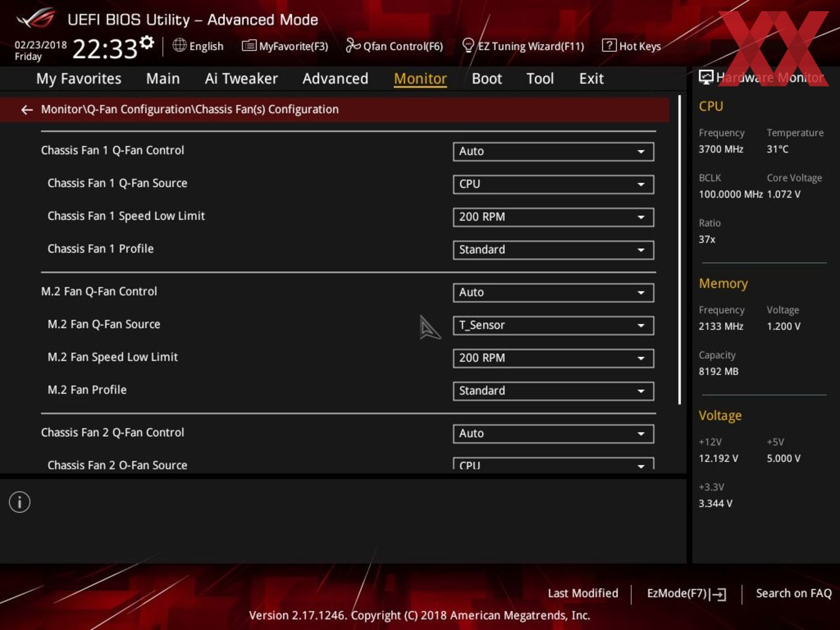Click the Hardware Monitor screen icon
Screen dimensions: 840x630
(706, 77)
